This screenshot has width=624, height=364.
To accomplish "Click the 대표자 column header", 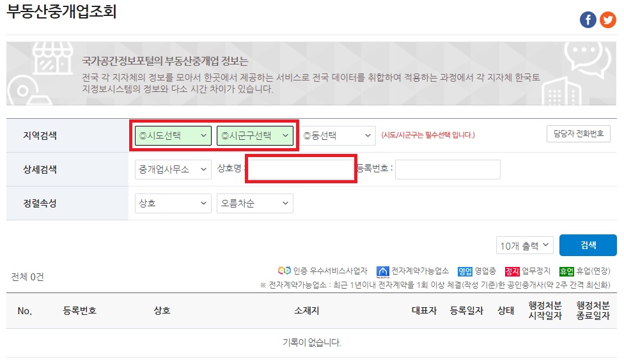I will click(425, 310).
